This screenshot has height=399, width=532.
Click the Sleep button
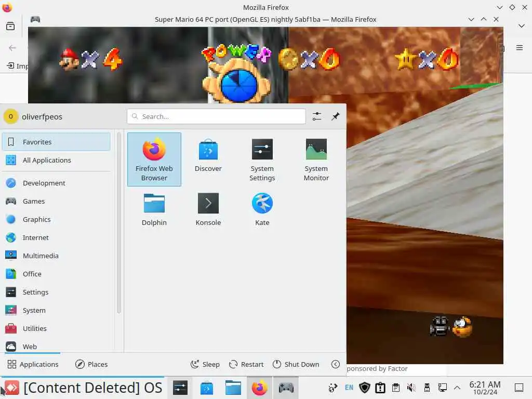click(x=205, y=364)
